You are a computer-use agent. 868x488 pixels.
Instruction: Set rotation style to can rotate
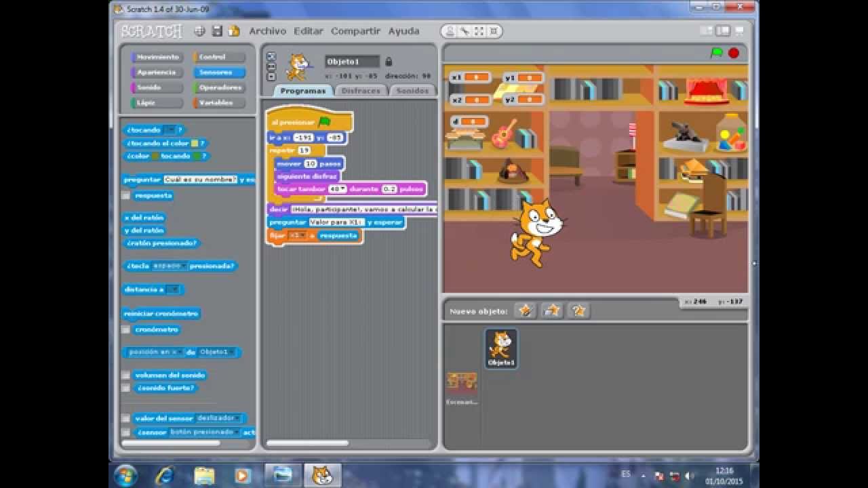pos(271,56)
